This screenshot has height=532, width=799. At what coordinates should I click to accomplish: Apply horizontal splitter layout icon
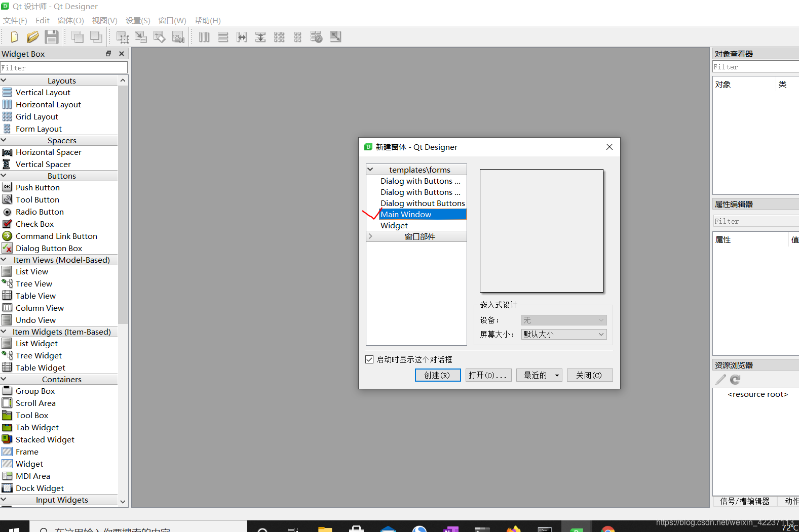(242, 37)
